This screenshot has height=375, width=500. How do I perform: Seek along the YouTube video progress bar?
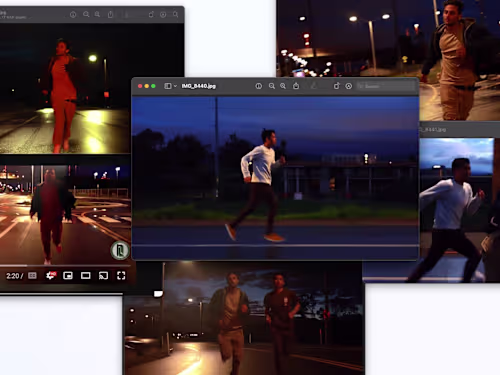pos(67,266)
